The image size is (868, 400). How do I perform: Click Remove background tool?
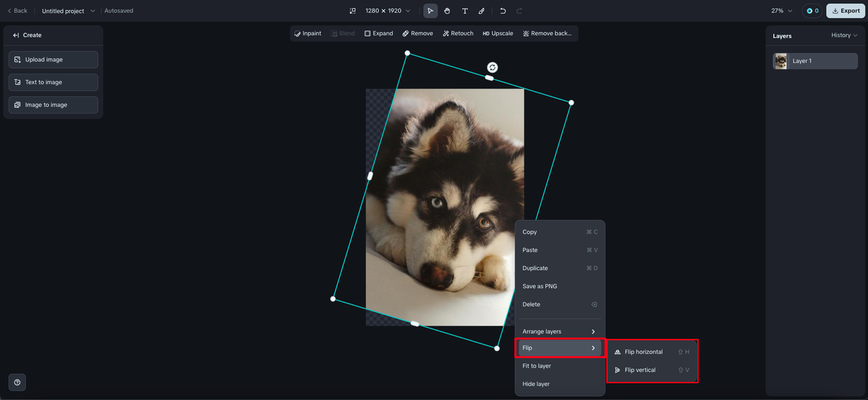[547, 33]
